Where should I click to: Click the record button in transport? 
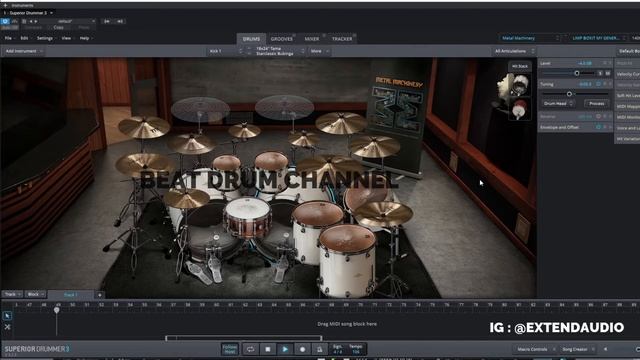coord(302,349)
